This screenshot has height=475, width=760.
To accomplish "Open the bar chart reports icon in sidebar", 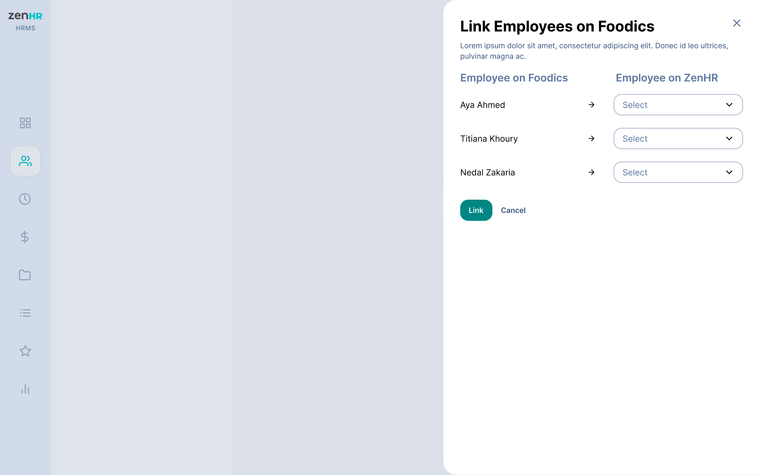I will click(x=25, y=389).
